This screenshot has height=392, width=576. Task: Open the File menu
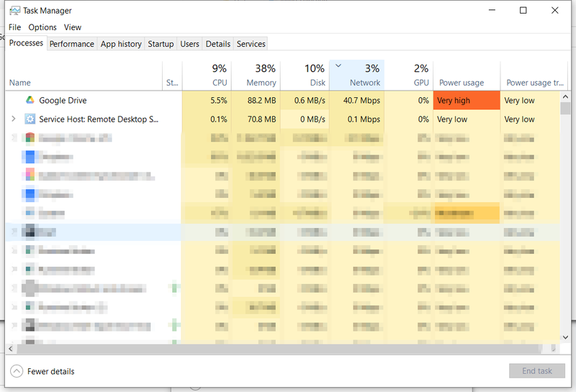coord(14,27)
